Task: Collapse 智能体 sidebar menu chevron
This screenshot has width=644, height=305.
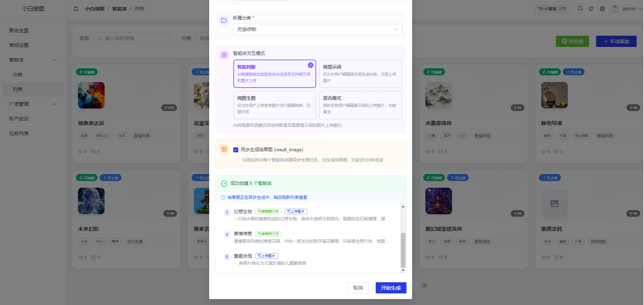Action: click(x=55, y=60)
